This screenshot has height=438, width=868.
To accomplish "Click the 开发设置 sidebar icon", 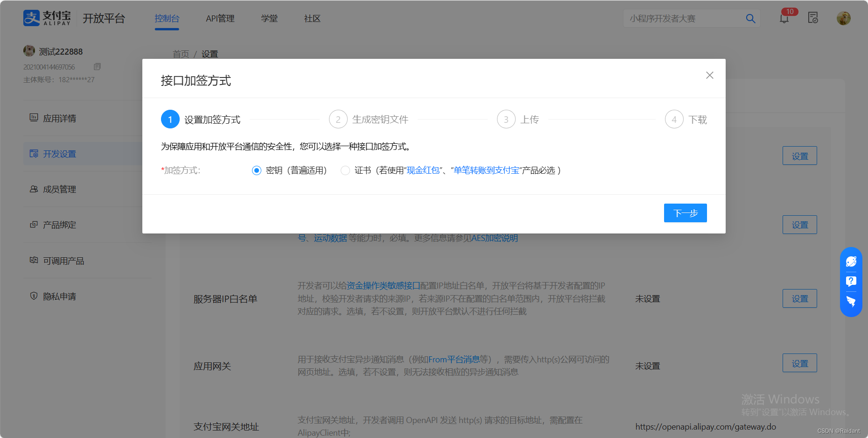I will [34, 153].
